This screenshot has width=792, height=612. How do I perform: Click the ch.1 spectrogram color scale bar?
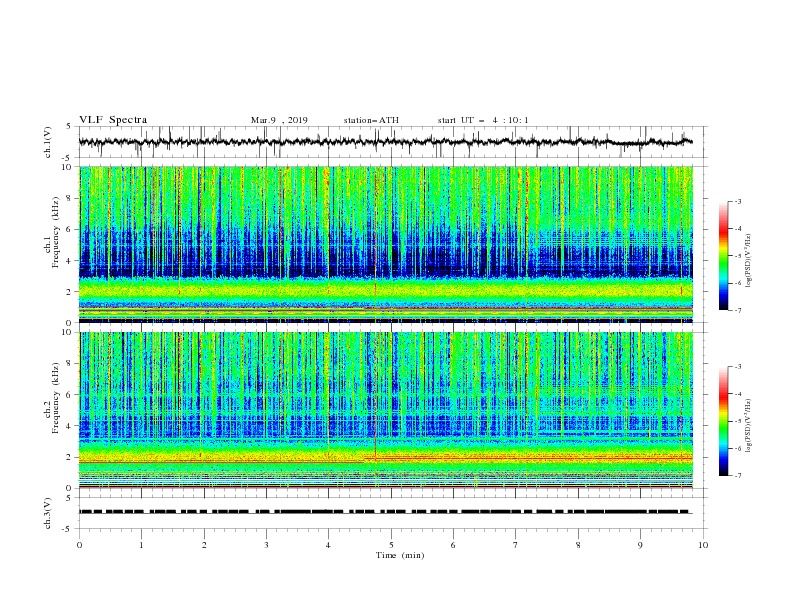click(x=723, y=256)
